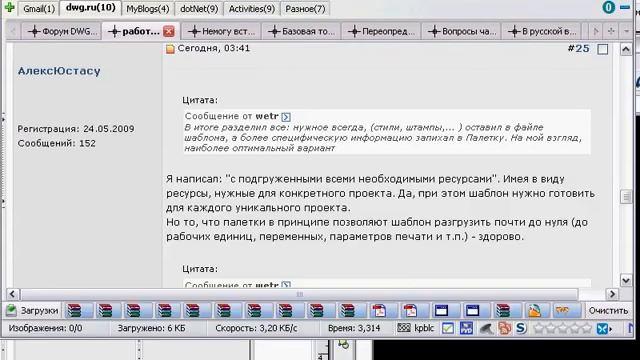Click the new tab plus button
640x360 pixels.
point(611,31)
